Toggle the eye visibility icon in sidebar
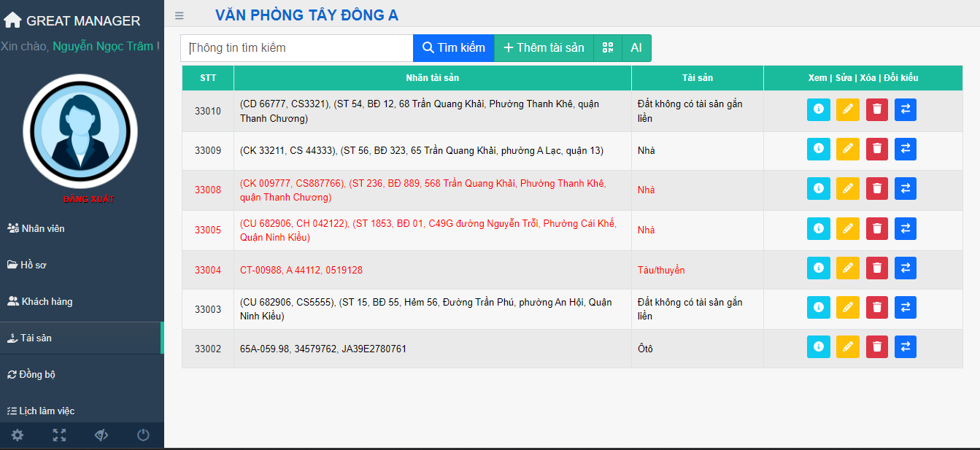Screen dimensions: 980x450 101,435
